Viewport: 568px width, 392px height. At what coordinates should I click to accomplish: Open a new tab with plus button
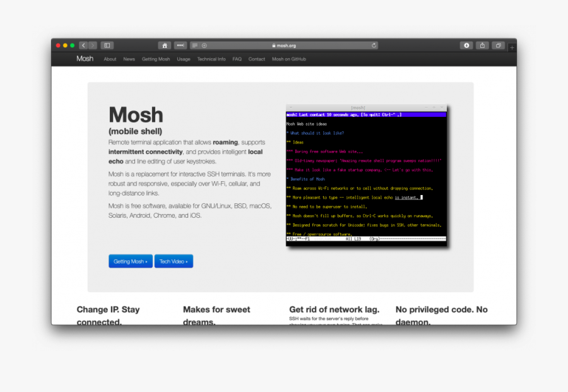[x=512, y=47]
